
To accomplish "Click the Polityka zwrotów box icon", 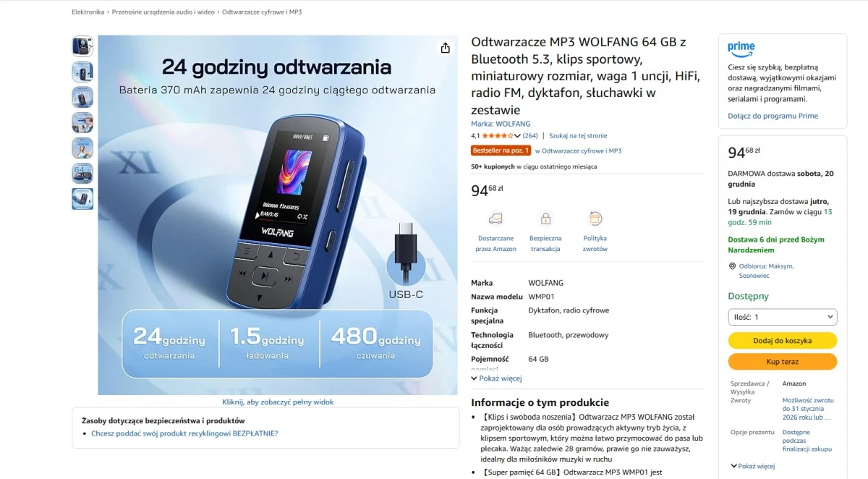I will [x=595, y=219].
